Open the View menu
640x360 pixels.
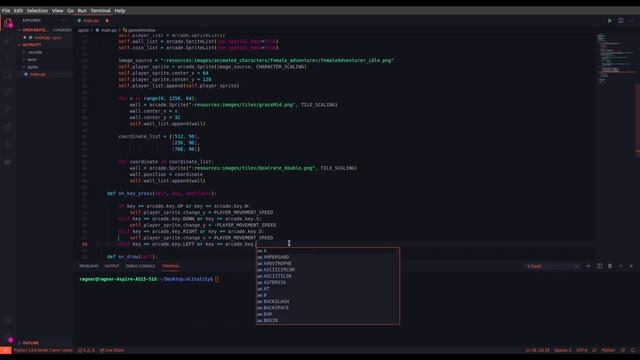(x=58, y=11)
